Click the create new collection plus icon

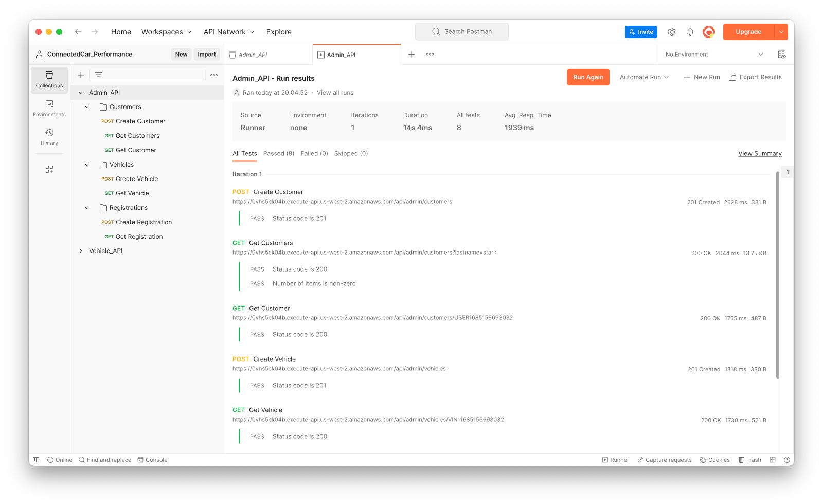(81, 75)
